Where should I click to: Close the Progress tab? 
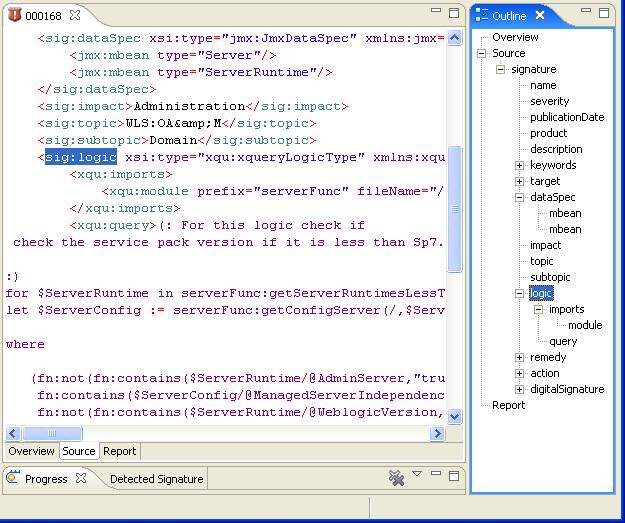(x=81, y=478)
